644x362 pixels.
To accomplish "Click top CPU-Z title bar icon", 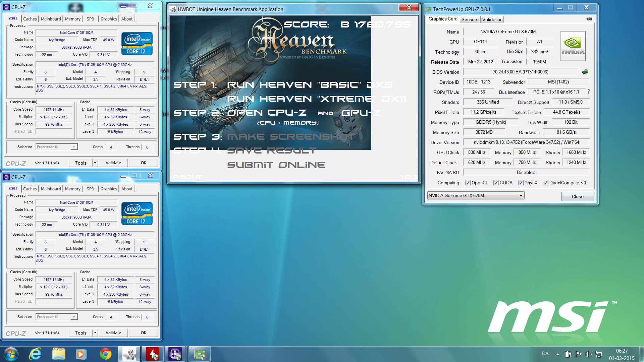I will [x=6, y=7].
